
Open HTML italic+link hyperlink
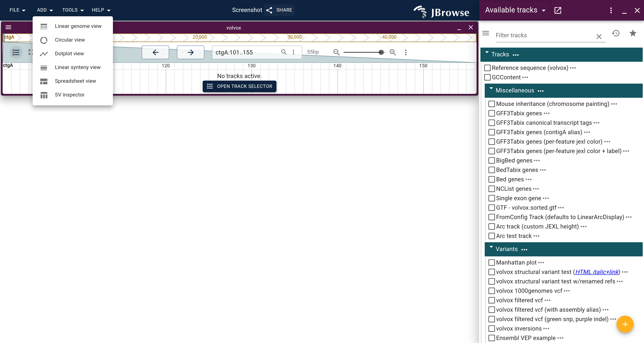(x=597, y=272)
